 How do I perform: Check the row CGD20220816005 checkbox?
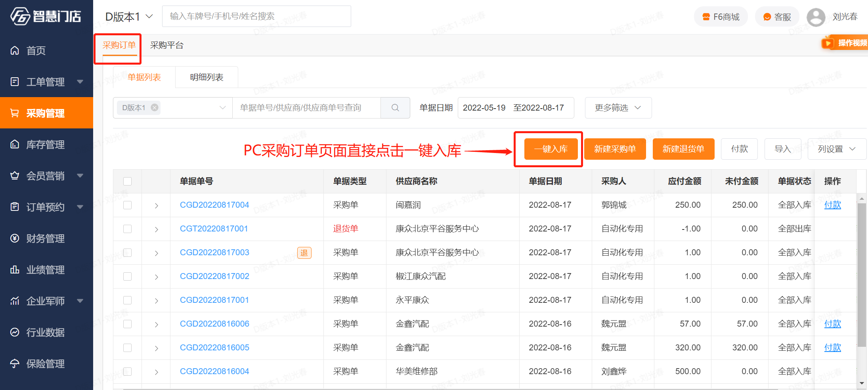(127, 348)
